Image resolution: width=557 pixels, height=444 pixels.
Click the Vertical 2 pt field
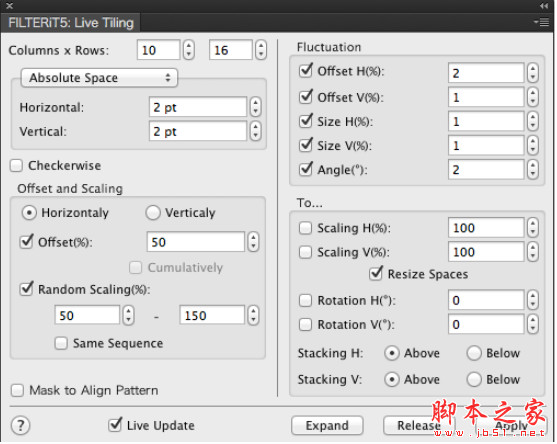point(198,131)
